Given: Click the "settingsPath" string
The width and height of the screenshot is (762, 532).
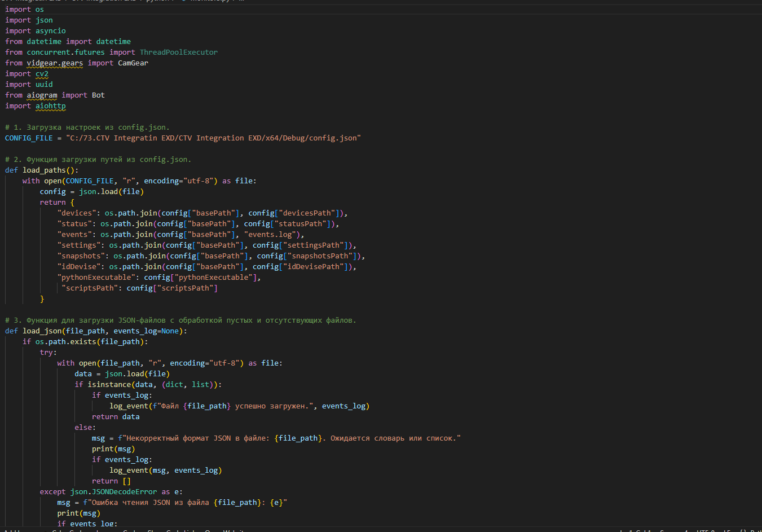Looking at the screenshot, I should pos(314,245).
